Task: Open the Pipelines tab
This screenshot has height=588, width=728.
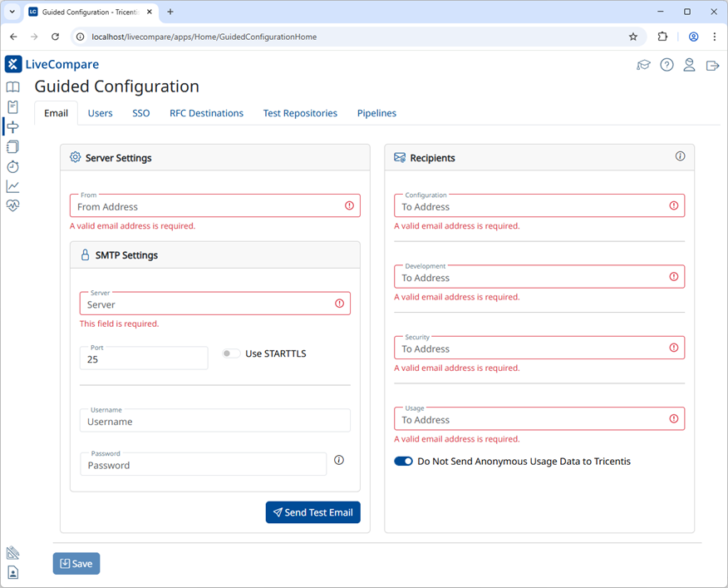Action: point(376,113)
